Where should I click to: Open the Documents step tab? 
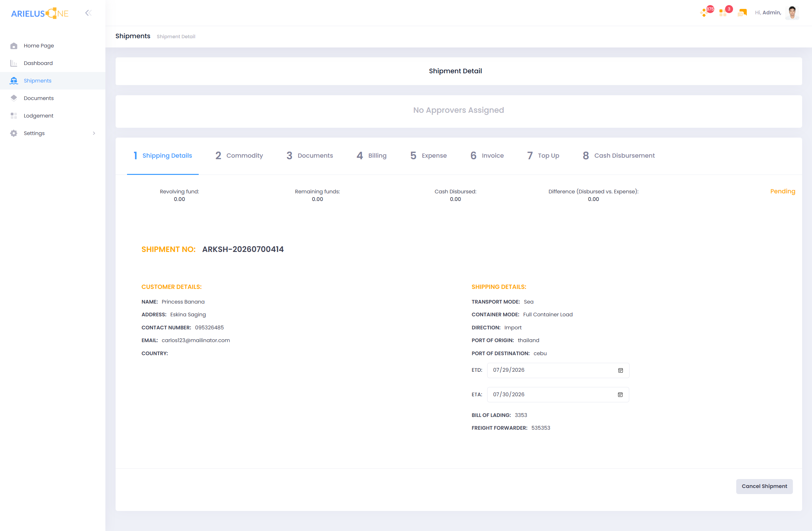310,156
